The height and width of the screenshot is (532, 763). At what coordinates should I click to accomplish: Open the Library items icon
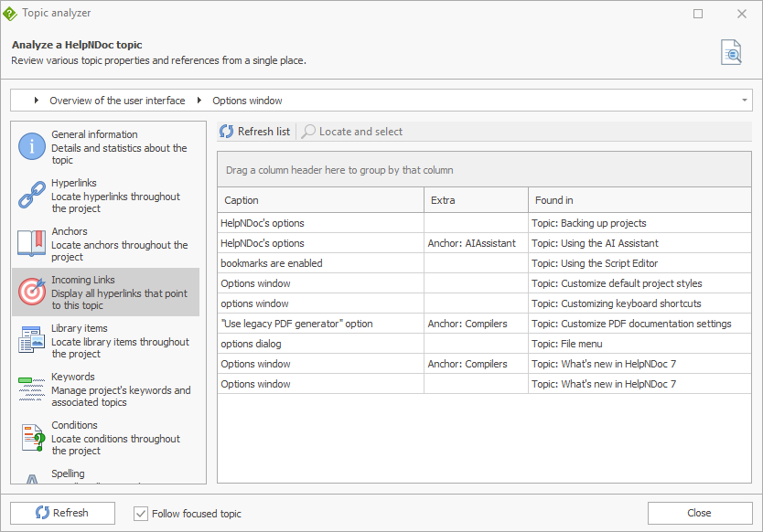click(x=32, y=341)
